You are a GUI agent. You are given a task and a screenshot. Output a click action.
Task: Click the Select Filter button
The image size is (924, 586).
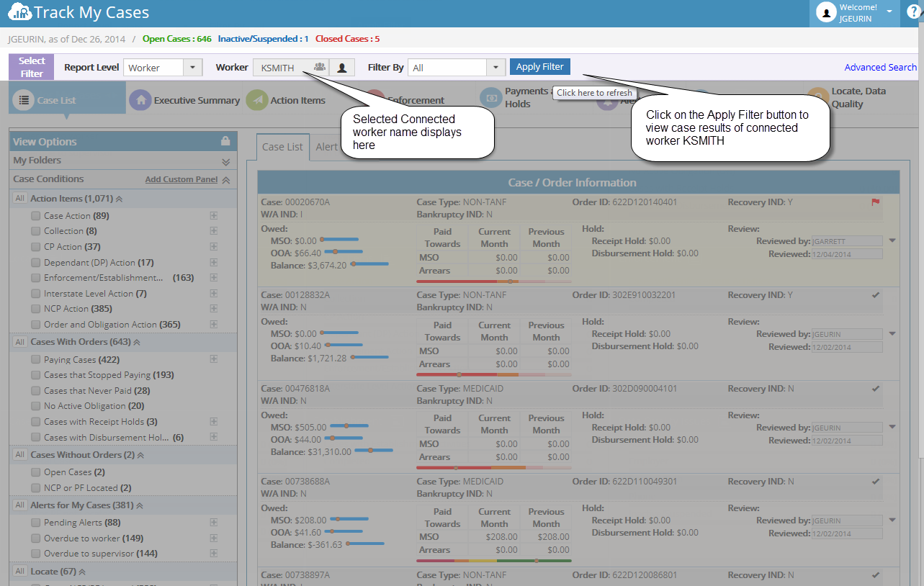[32, 67]
